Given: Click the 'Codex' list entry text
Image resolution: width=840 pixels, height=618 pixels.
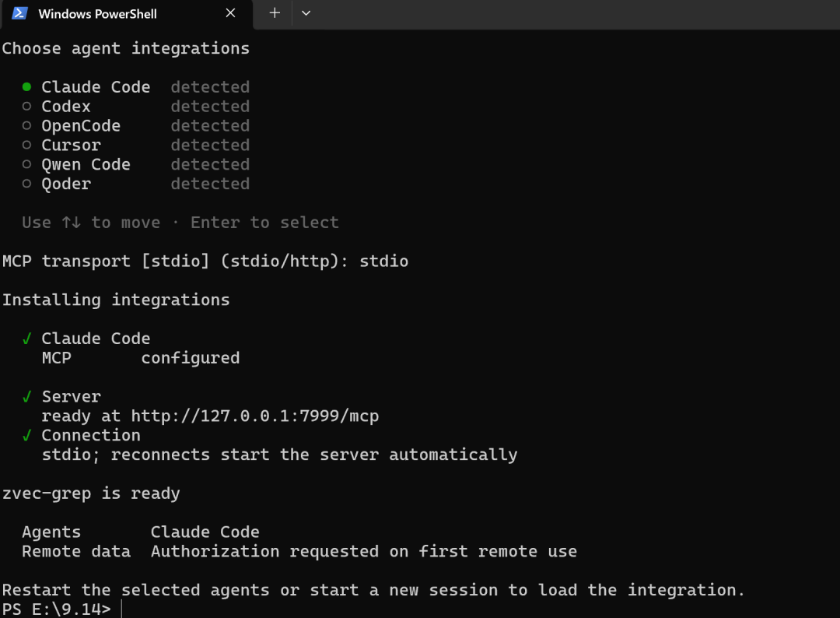Looking at the screenshot, I should click(66, 106).
